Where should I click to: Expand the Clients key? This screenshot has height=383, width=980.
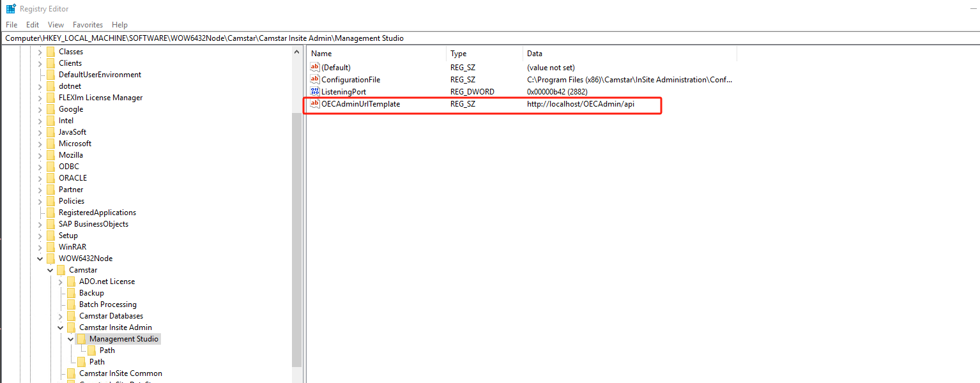[40, 63]
